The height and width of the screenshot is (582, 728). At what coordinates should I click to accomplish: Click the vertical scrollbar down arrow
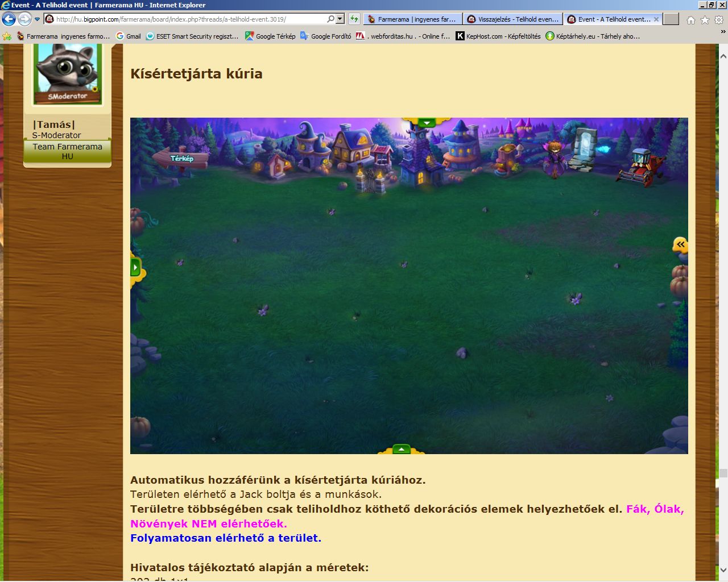[x=723, y=569]
